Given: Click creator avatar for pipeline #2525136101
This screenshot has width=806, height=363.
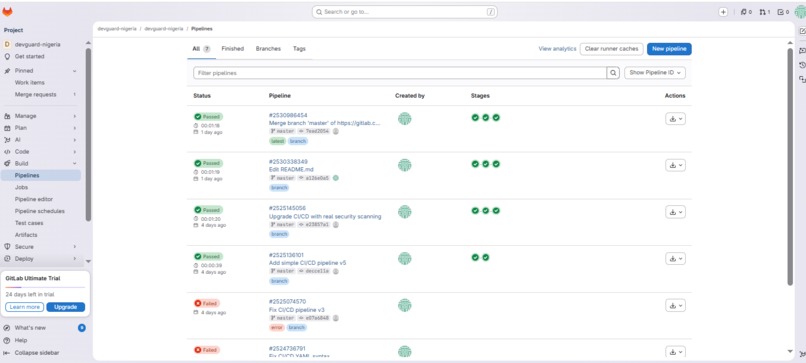Looking at the screenshot, I should [405, 258].
